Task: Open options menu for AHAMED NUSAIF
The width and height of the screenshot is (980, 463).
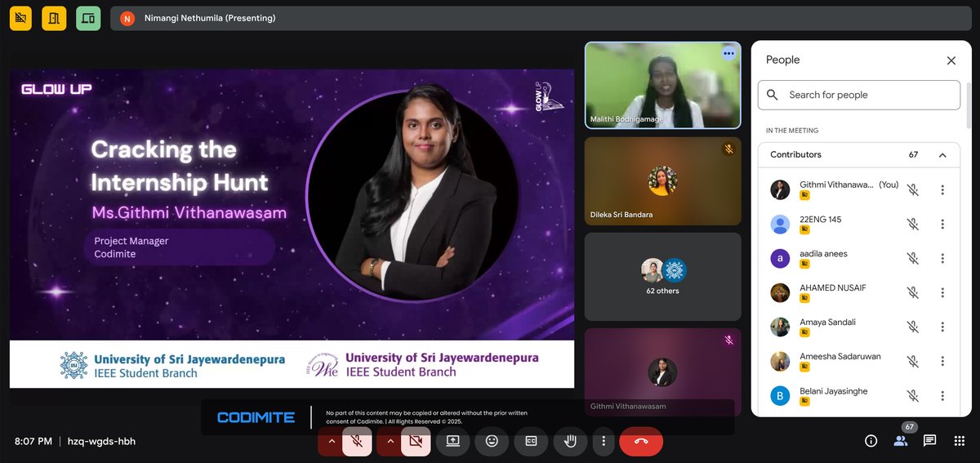Action: pyautogui.click(x=942, y=293)
